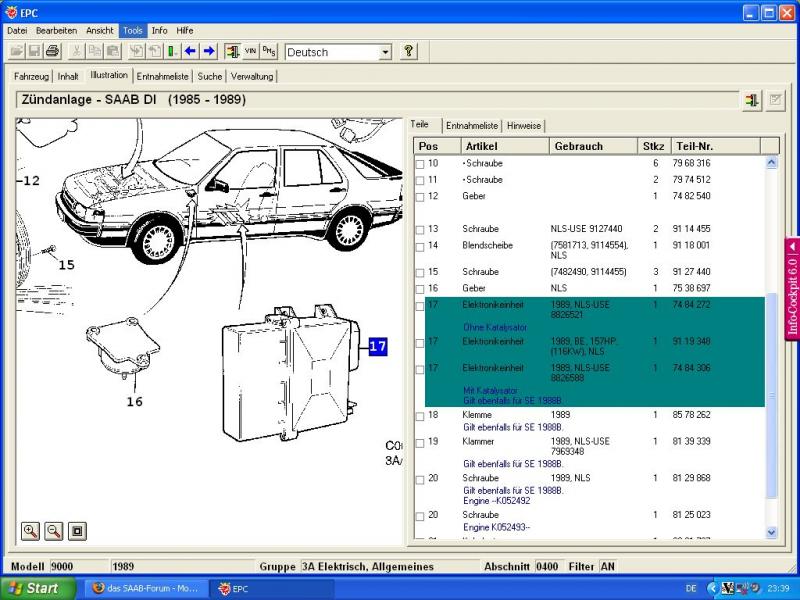The height and width of the screenshot is (600, 800).
Task: Switch to the das SAAB-Forum taskbar window
Action: click(146, 588)
